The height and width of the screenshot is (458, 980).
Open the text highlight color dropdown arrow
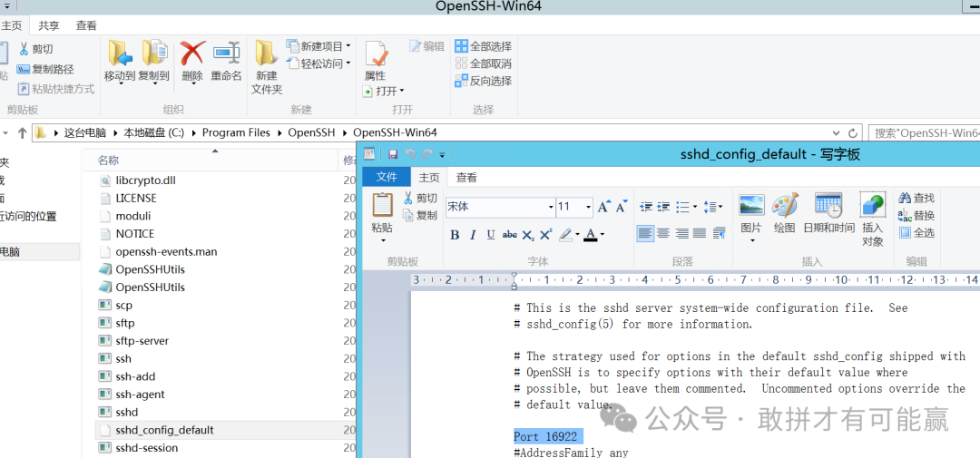[577, 235]
